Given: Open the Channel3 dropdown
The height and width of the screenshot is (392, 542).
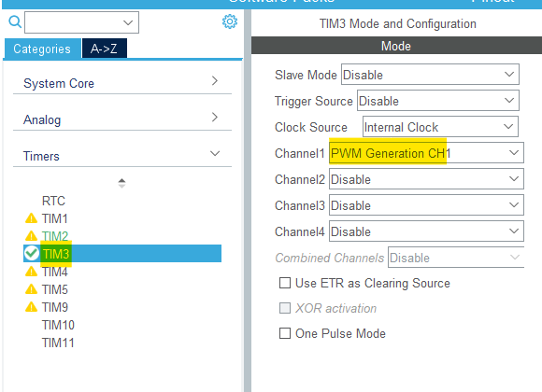Looking at the screenshot, I should point(426,205).
